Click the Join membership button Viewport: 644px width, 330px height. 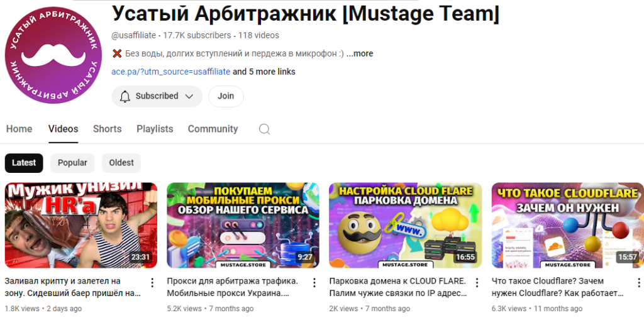pyautogui.click(x=226, y=96)
